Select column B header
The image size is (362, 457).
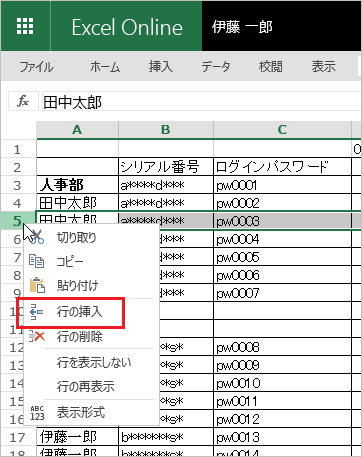coord(166,130)
